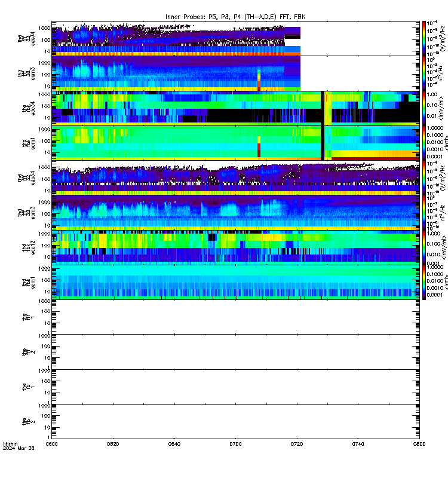Click the 'thd fbk edc12' panel label

click(29, 247)
